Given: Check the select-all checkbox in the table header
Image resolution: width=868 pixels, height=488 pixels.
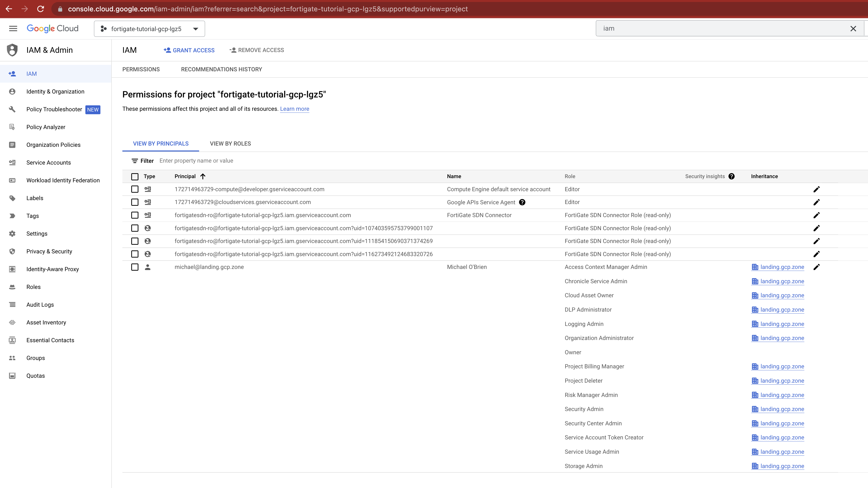Looking at the screenshot, I should [135, 176].
